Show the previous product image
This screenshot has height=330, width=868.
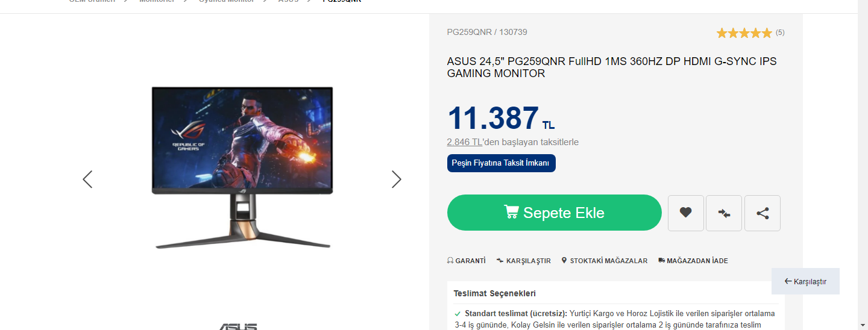87,179
